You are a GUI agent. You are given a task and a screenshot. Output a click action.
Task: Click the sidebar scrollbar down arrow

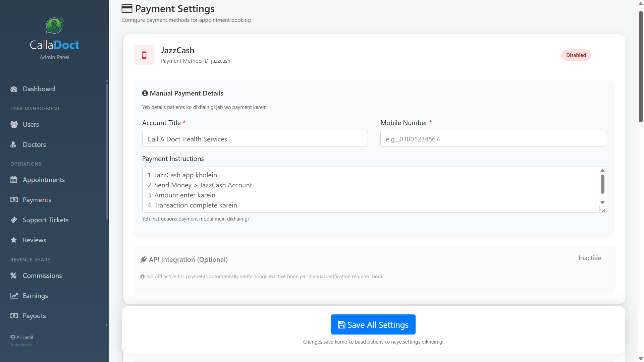107,325
